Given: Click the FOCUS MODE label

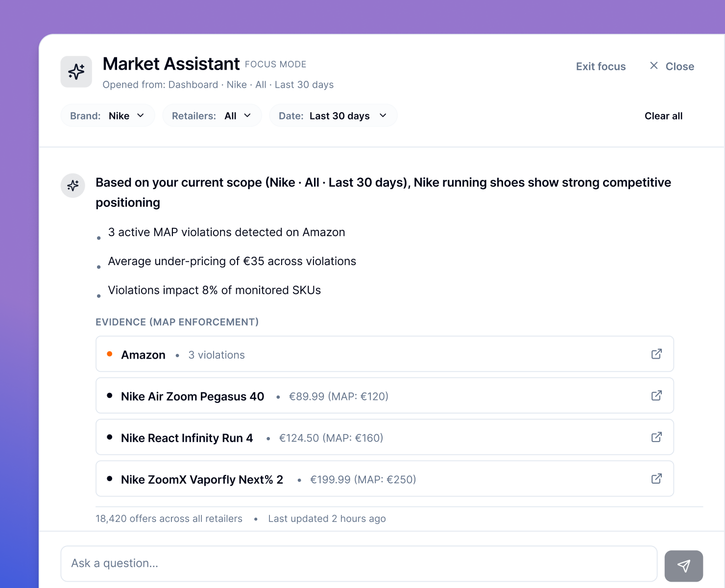Looking at the screenshot, I should pyautogui.click(x=275, y=64).
